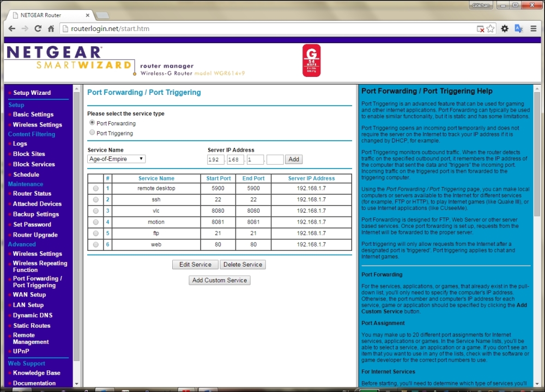Open WAN Setup in the sidebar
This screenshot has height=392, width=545.
(x=29, y=294)
